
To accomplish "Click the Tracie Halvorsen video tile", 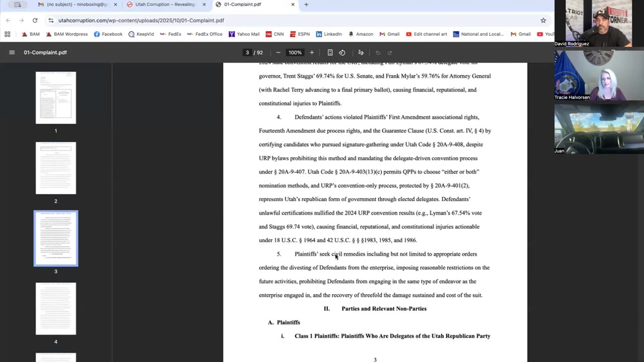I will (599, 75).
